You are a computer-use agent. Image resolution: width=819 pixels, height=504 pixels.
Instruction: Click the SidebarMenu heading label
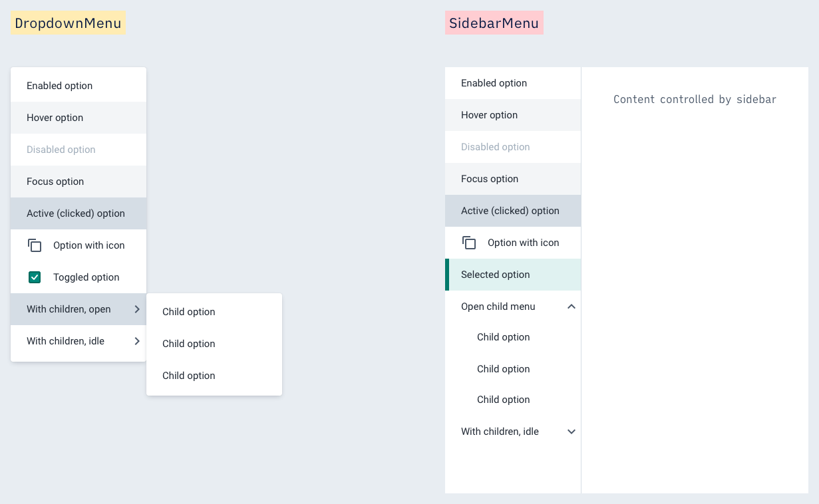[494, 23]
